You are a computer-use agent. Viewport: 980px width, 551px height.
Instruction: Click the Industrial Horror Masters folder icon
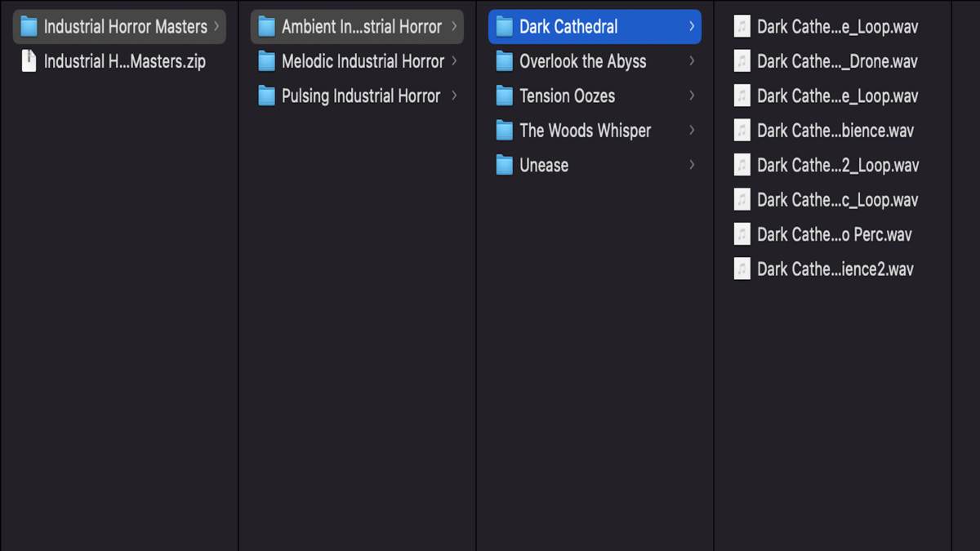(x=29, y=27)
